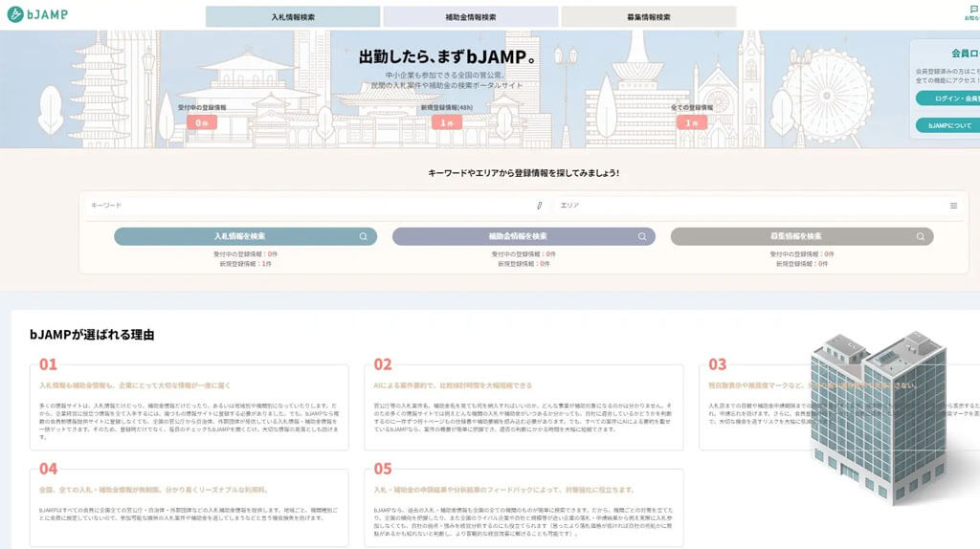Screen dimensions: 980x549
Task: Click the 0件 badge under 受付中の登録情報
Action: 202,123
